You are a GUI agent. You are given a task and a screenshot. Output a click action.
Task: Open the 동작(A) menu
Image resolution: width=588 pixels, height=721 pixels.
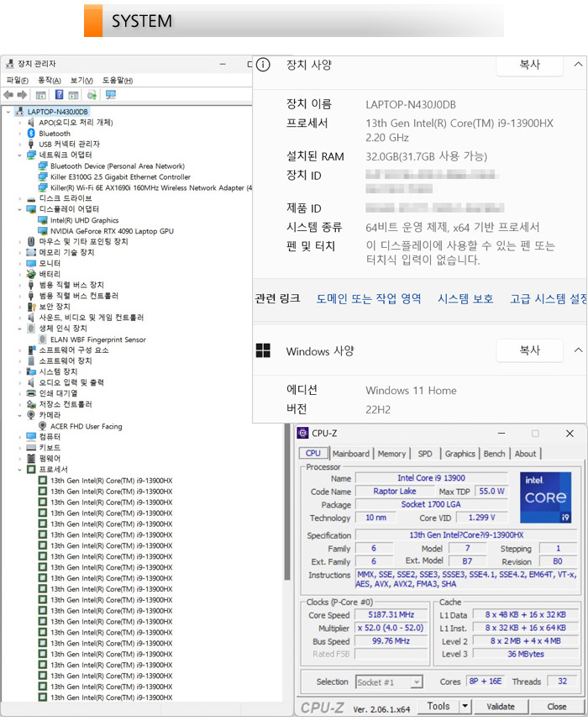pos(50,81)
